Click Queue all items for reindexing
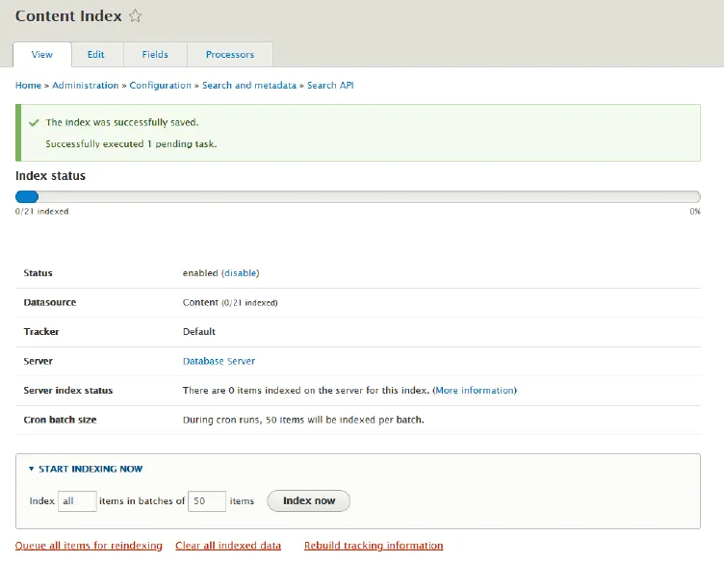The width and height of the screenshot is (724, 588). (x=89, y=546)
